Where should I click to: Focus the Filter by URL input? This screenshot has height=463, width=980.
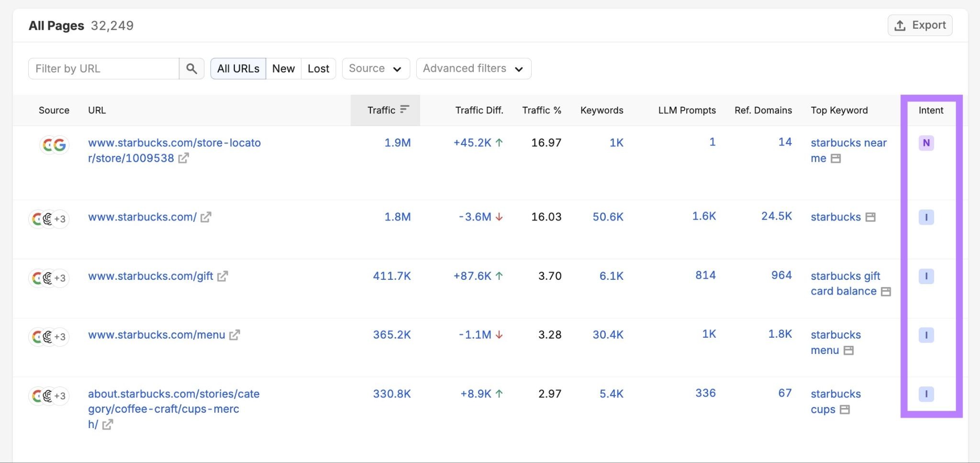104,69
